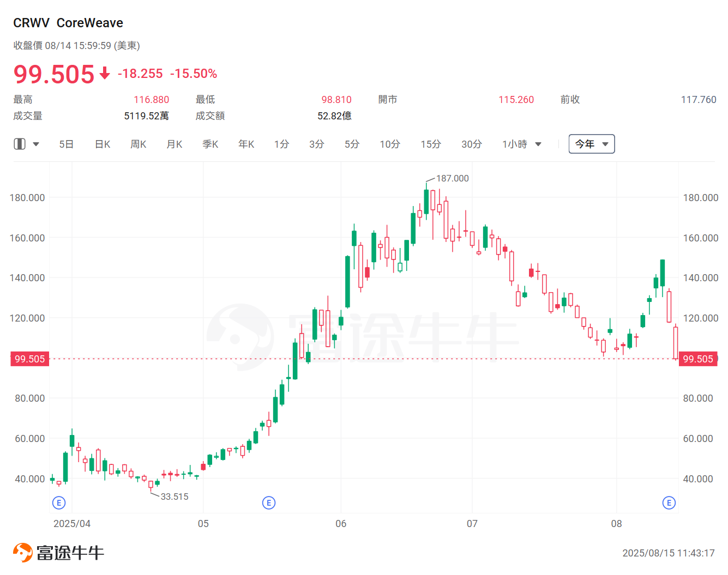The width and height of the screenshot is (728, 575).
Task: Select the 1分 interval
Action: tap(281, 143)
